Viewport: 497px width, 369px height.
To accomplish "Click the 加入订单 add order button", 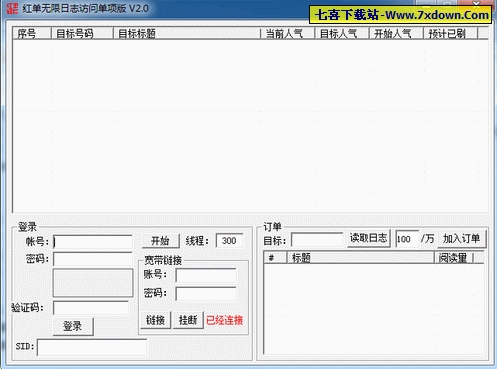I will [462, 239].
